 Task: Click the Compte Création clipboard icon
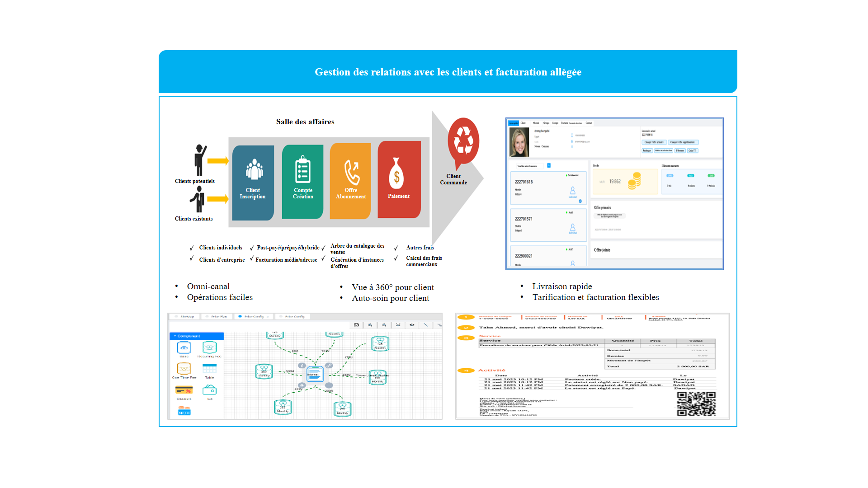click(x=302, y=169)
